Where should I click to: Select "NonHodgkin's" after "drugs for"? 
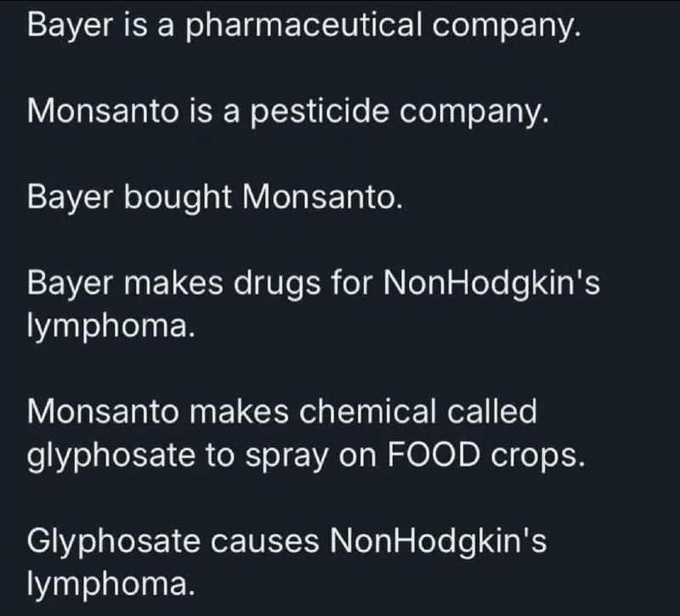click(x=491, y=284)
